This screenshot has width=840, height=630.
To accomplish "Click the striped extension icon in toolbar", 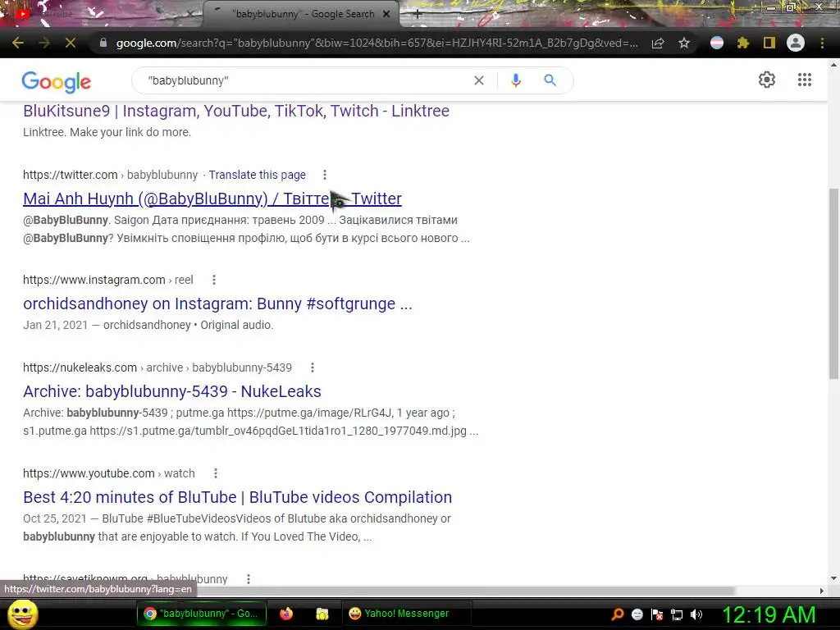I will pos(716,43).
